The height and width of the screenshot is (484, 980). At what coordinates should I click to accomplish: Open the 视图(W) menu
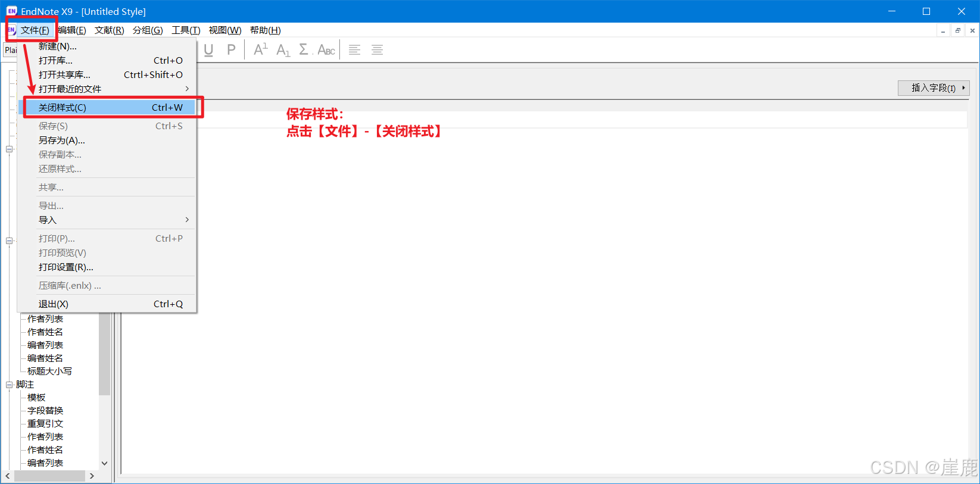click(x=225, y=30)
